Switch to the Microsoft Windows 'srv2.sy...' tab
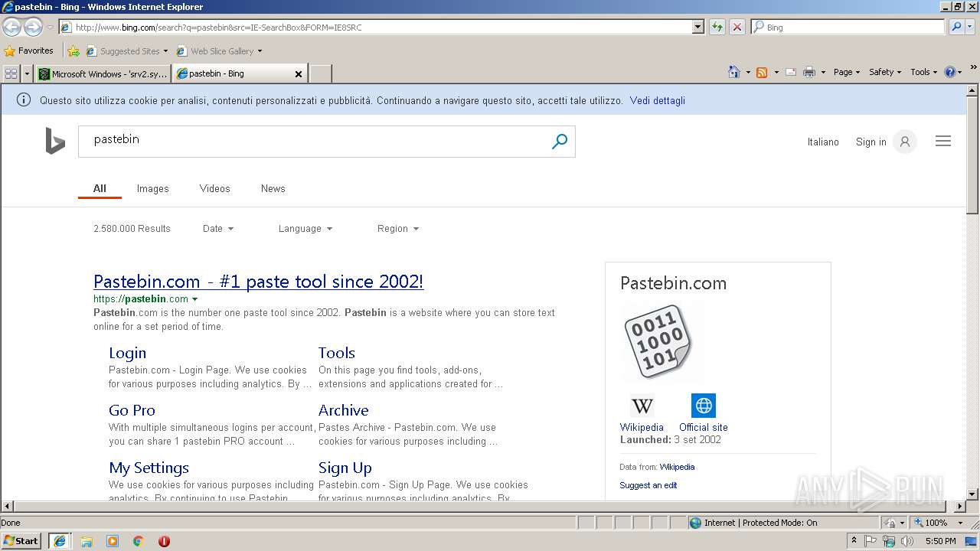The image size is (980, 551). click(x=103, y=73)
